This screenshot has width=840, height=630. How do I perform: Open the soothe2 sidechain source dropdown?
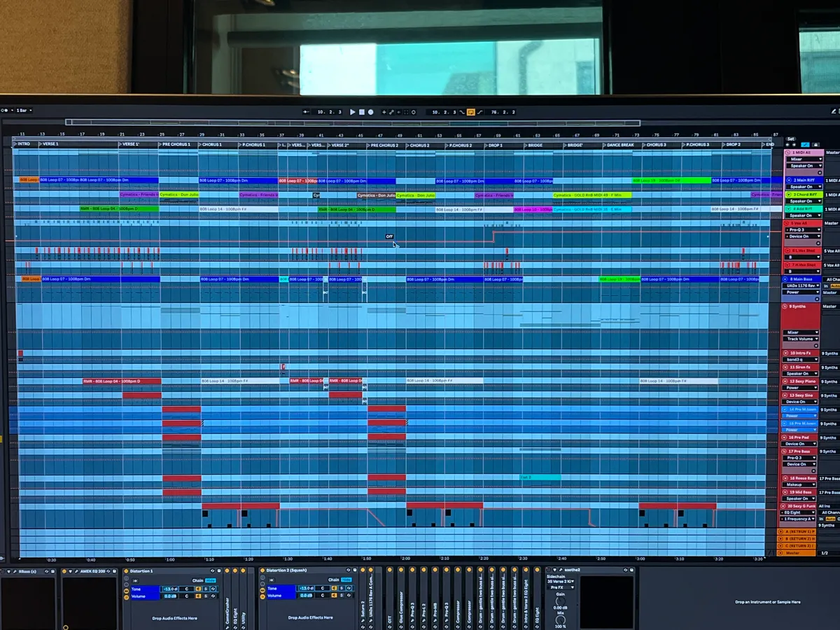[x=560, y=582]
